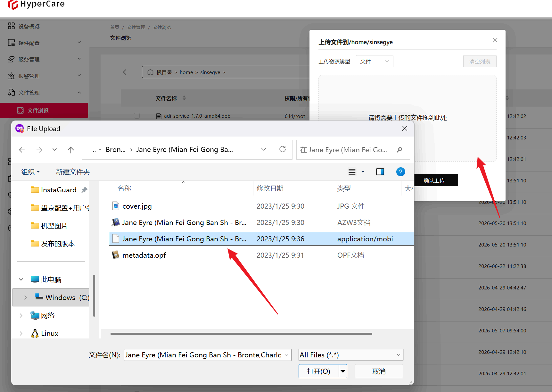Change view layout icon
552x392 pixels.
[x=352, y=172]
